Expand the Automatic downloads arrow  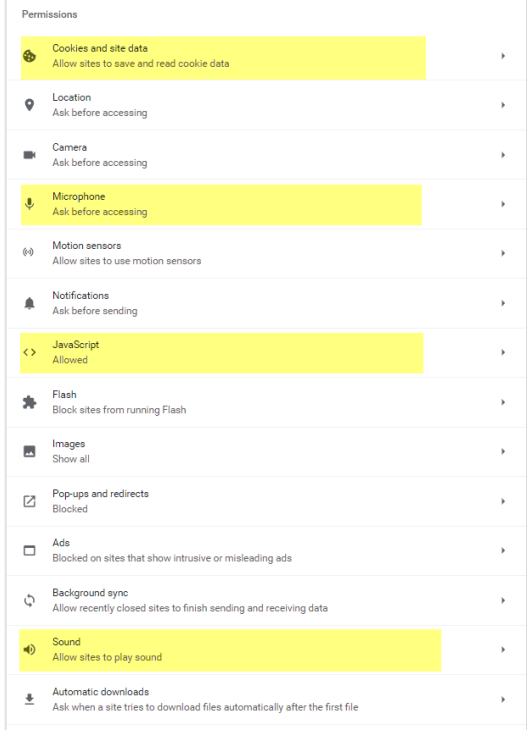pyautogui.click(x=503, y=699)
